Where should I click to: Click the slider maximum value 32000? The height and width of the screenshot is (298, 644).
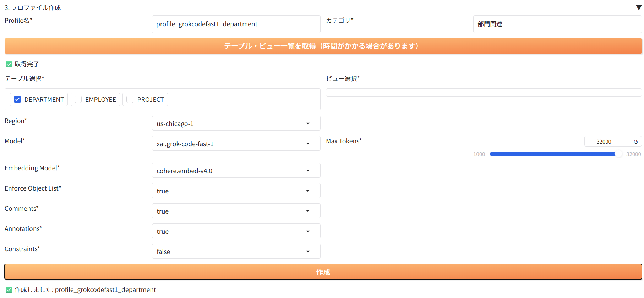click(x=633, y=154)
